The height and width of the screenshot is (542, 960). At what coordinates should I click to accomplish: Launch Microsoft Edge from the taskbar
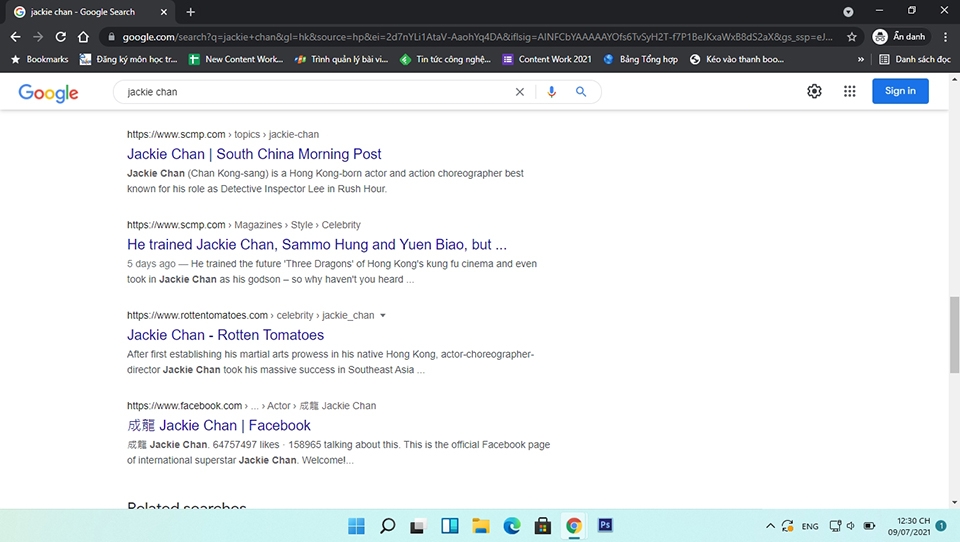[x=512, y=525]
